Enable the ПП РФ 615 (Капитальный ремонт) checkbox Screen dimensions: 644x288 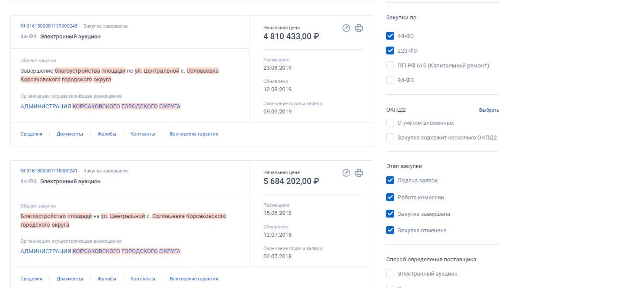click(x=390, y=65)
